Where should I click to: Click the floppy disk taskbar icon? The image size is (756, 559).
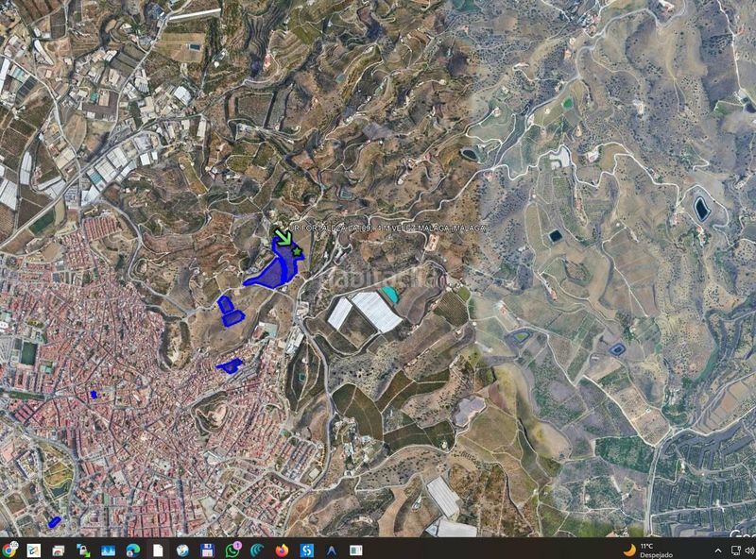(207, 550)
